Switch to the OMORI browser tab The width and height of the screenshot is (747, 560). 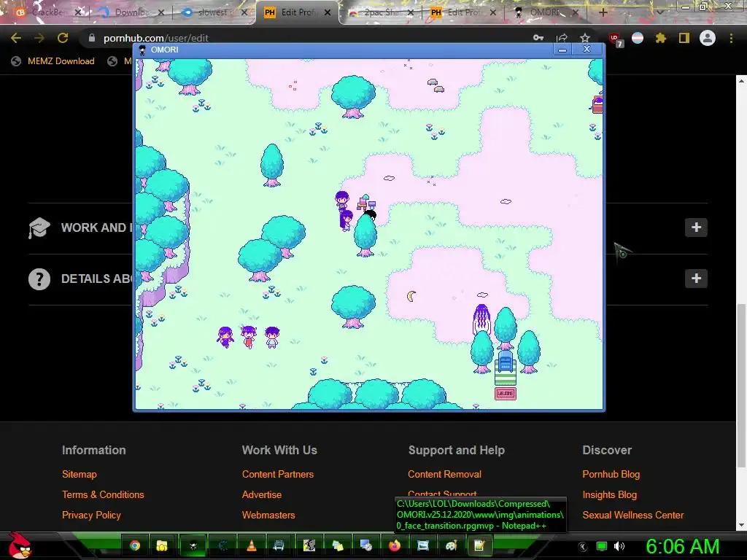(544, 12)
